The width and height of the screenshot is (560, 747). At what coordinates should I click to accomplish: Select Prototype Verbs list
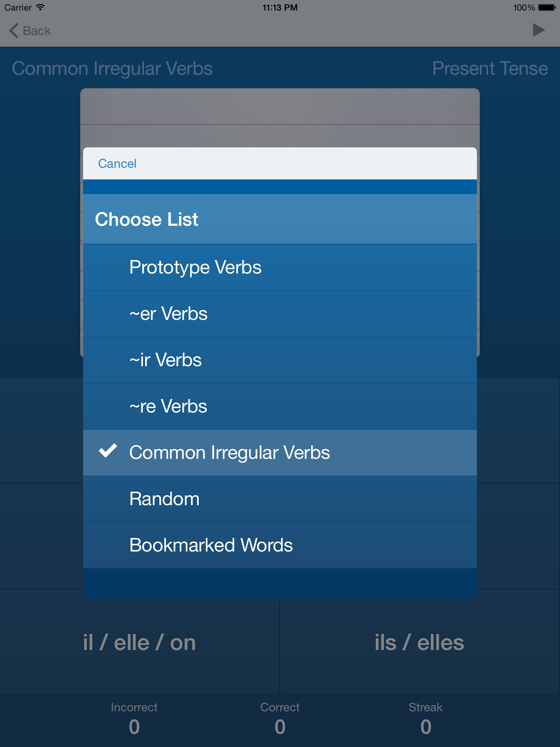coord(280,267)
